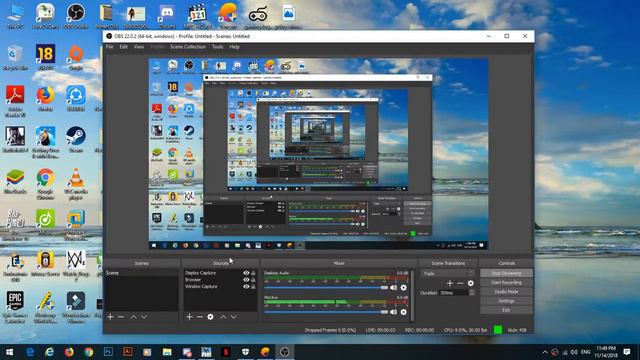This screenshot has height=360, width=640.
Task: Add a scene transition with plus icon
Action: 450,283
